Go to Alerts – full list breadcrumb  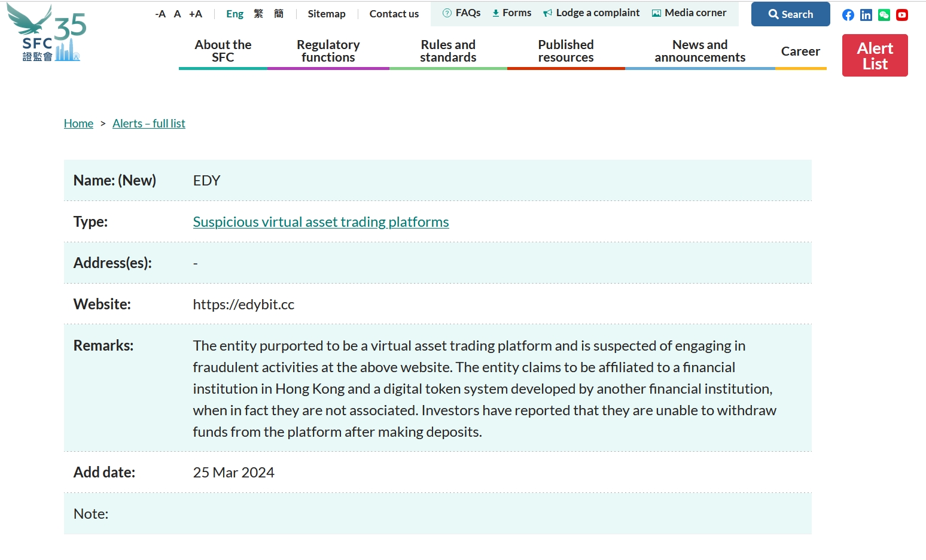coord(149,123)
